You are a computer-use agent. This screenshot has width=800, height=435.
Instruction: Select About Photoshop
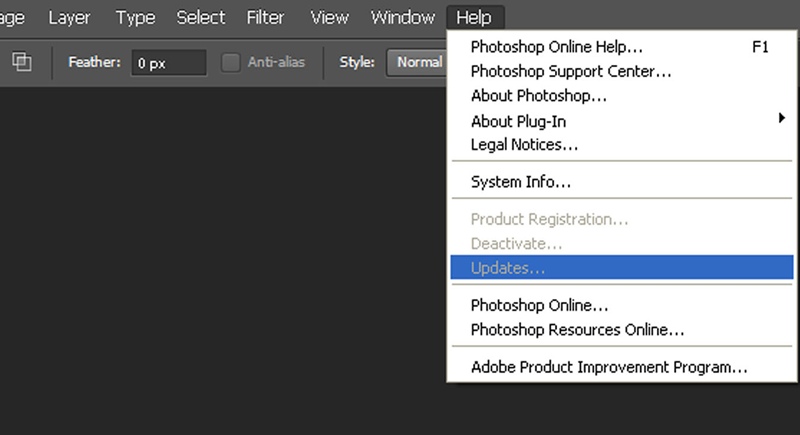tap(621, 96)
